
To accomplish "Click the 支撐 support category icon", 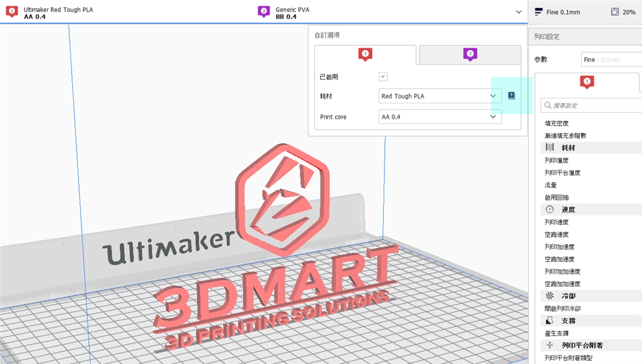I will tap(550, 320).
